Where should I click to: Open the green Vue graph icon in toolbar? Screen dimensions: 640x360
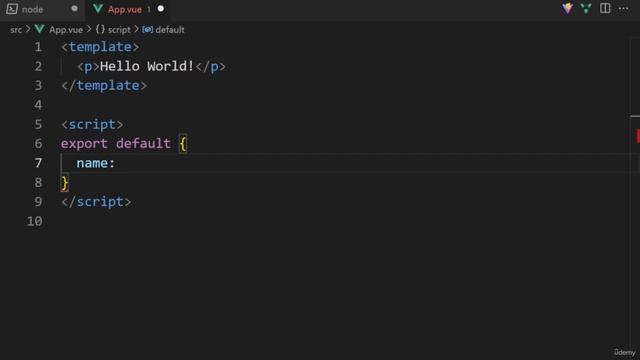(x=586, y=9)
